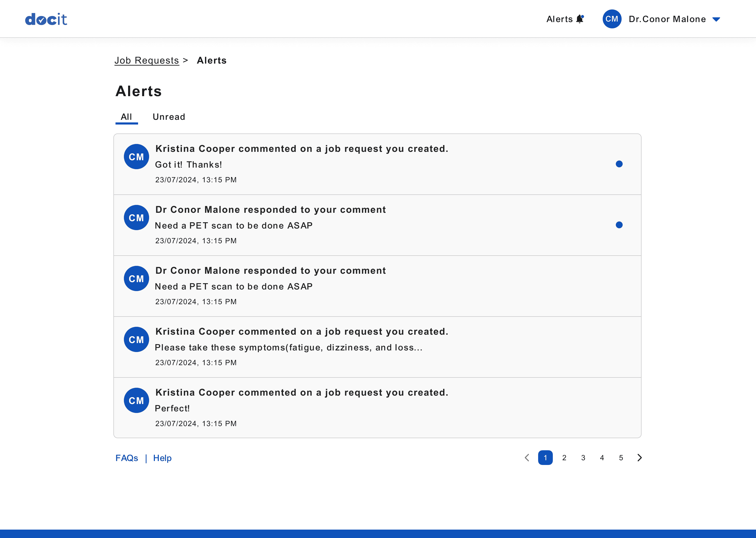The width and height of the screenshot is (756, 538).
Task: Click avatar on the 'Perfect!' alert
Action: point(136,401)
